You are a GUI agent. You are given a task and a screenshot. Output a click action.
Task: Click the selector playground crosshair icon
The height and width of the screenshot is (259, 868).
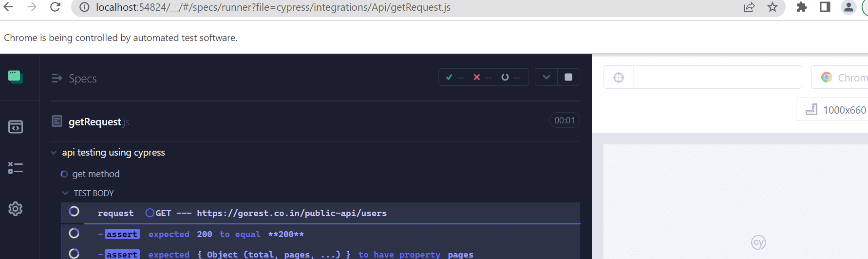(x=619, y=78)
